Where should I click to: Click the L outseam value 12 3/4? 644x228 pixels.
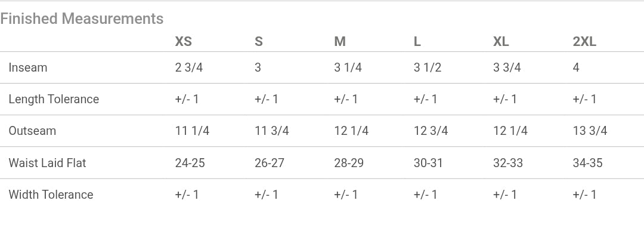(431, 131)
